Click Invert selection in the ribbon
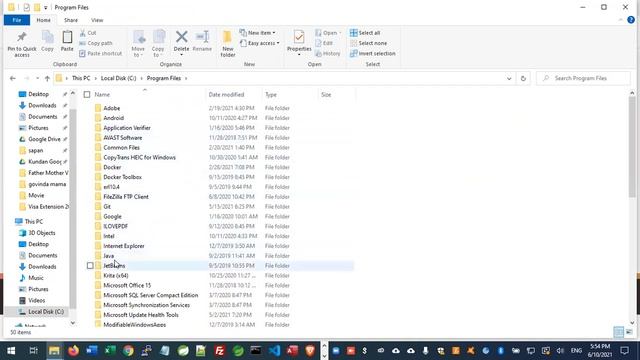 click(x=373, y=53)
